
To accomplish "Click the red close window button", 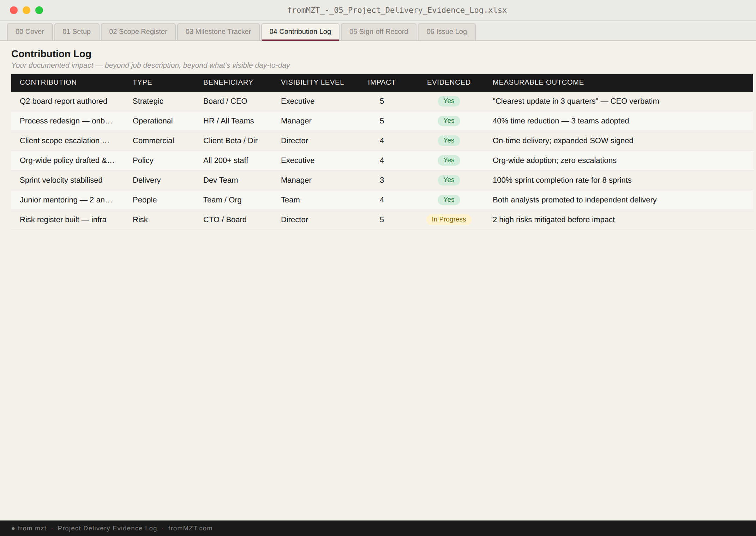I will [14, 10].
